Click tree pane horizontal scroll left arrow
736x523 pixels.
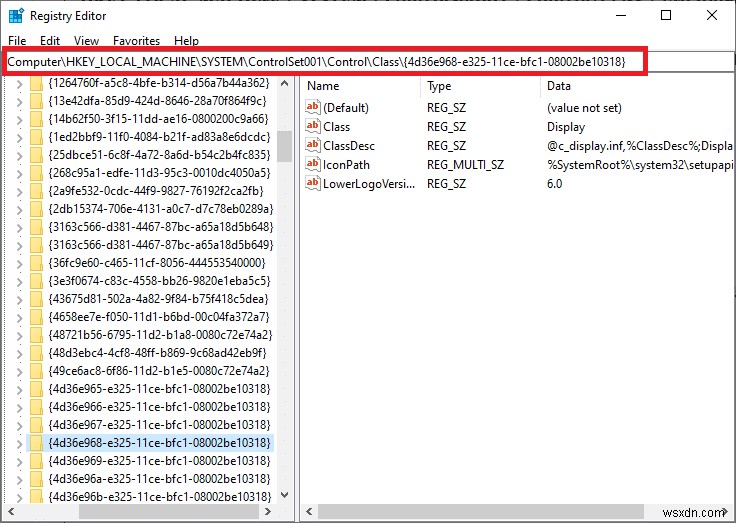[11, 512]
